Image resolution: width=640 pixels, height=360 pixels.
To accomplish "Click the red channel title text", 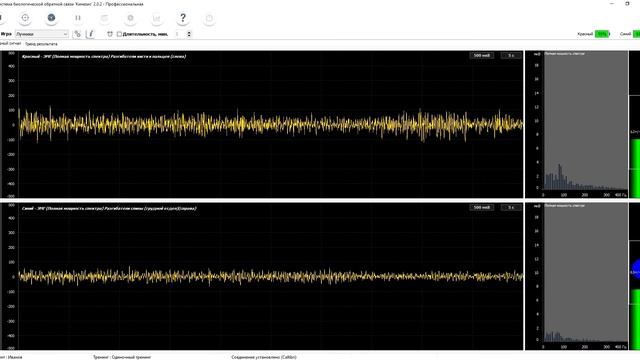I will [104, 56].
